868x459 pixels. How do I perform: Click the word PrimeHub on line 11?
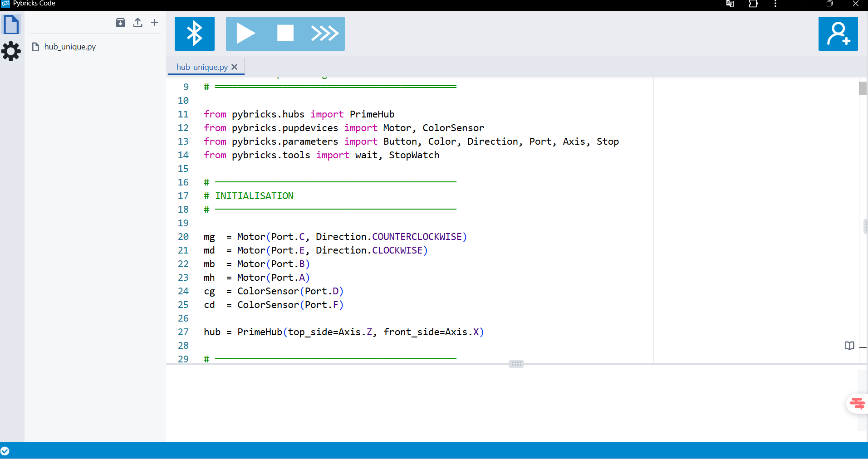tap(372, 114)
